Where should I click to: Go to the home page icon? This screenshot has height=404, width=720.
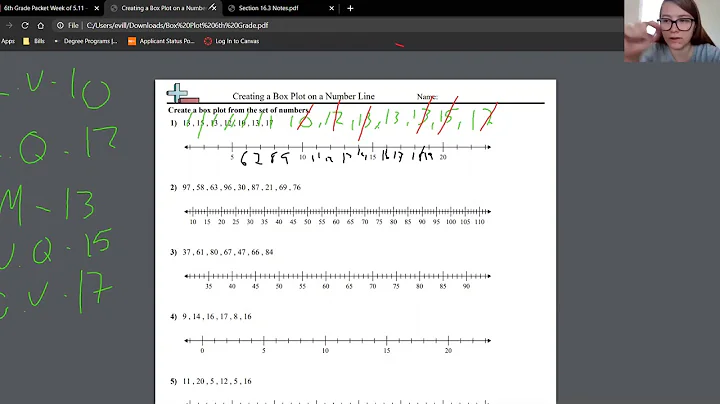(x=40, y=25)
